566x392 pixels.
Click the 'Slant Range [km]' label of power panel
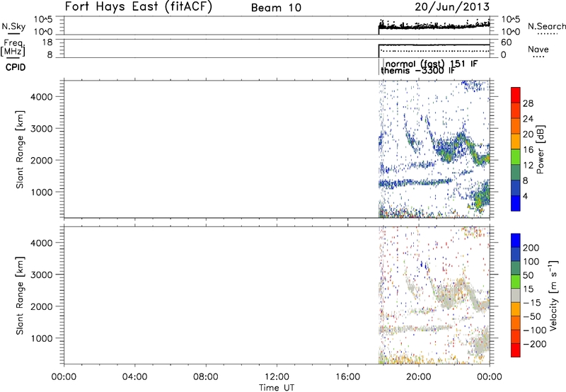tap(20, 149)
